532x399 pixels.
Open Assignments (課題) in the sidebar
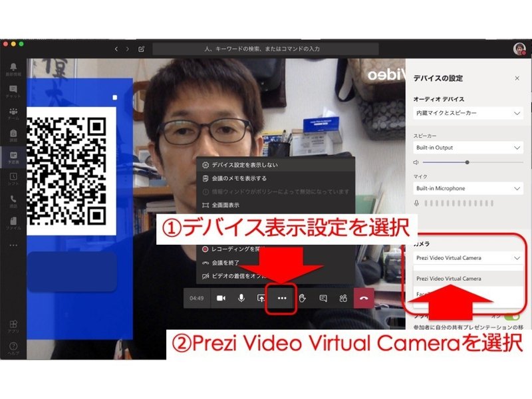13,135
